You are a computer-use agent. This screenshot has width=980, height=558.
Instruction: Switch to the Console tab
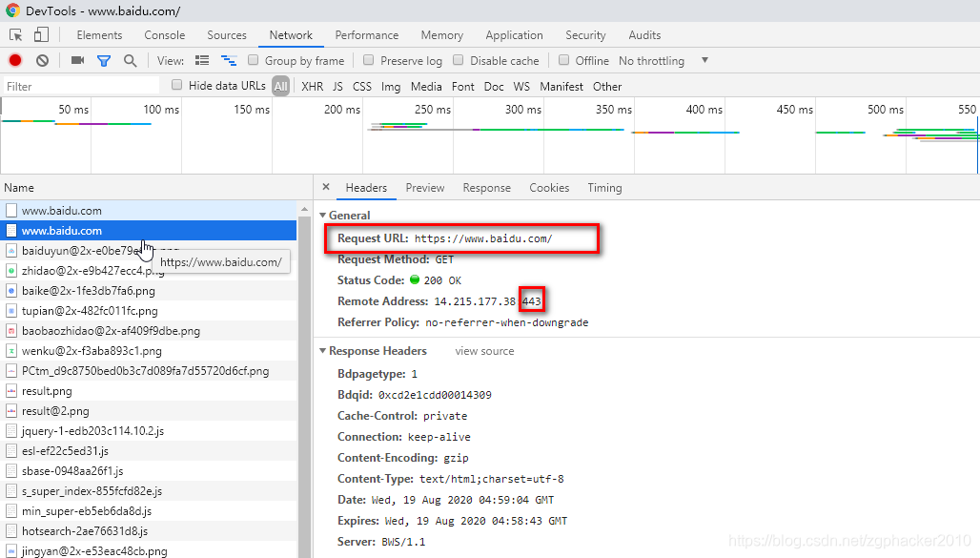(x=164, y=35)
